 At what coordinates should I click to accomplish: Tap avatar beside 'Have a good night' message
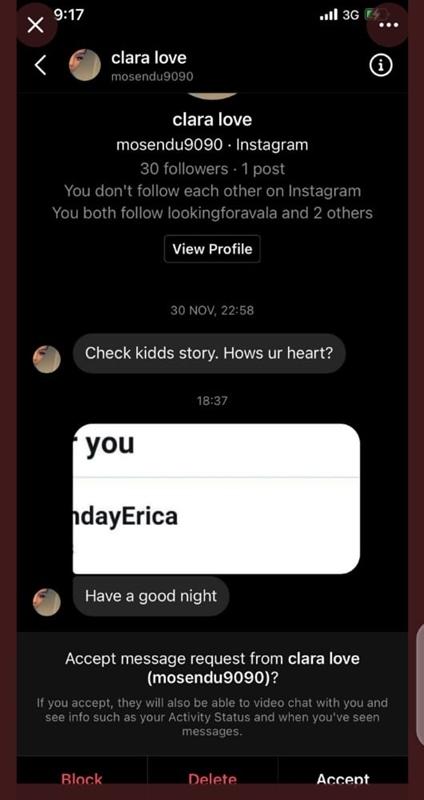[46, 601]
